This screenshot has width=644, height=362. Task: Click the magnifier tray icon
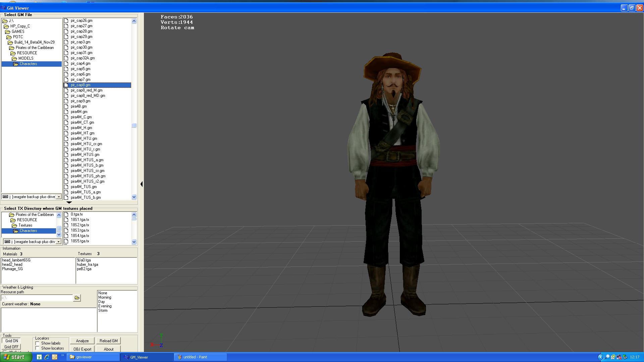[607, 357]
